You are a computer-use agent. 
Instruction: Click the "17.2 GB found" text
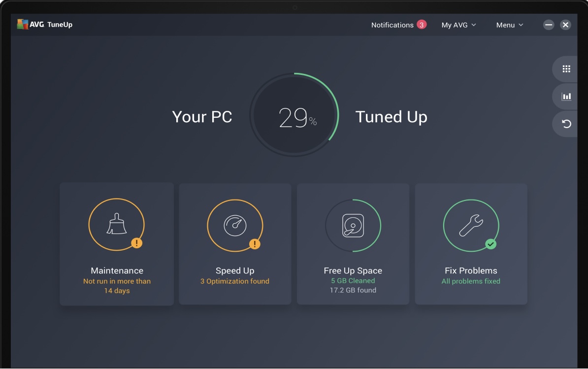(x=353, y=291)
